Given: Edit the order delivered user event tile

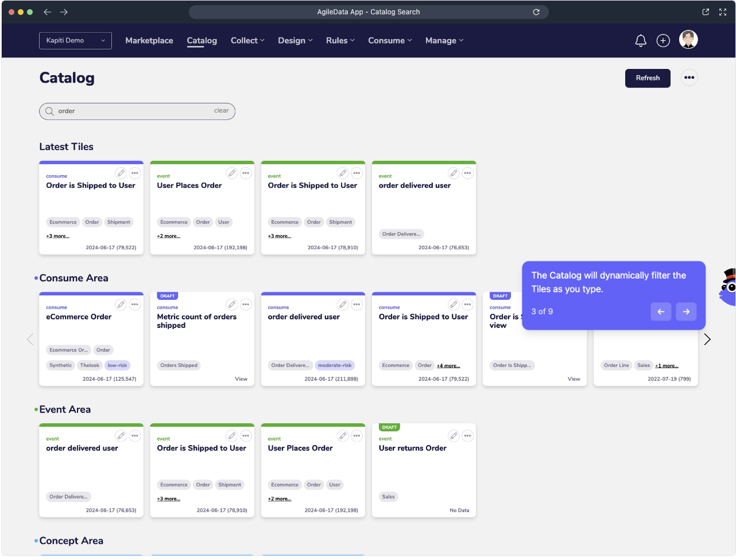Looking at the screenshot, I should (121, 436).
